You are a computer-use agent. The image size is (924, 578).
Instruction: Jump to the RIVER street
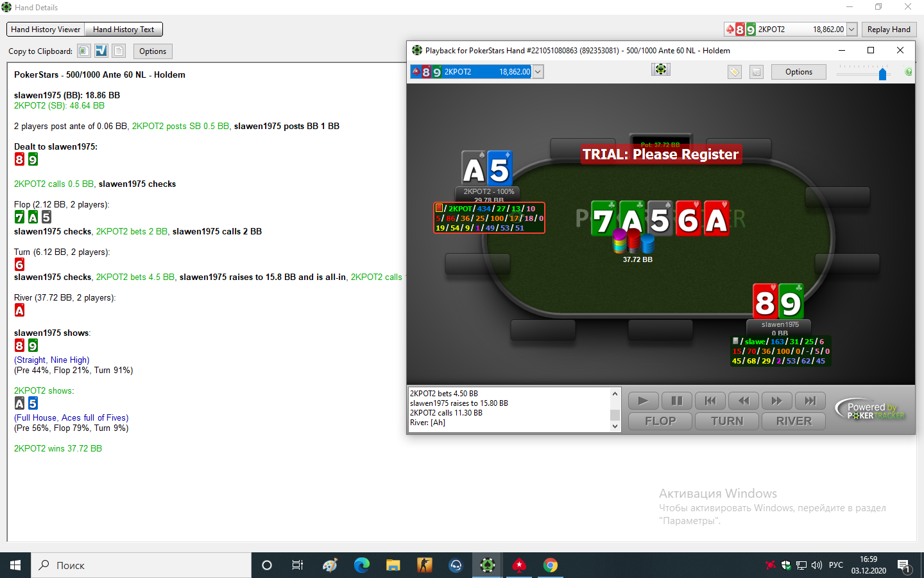click(794, 421)
